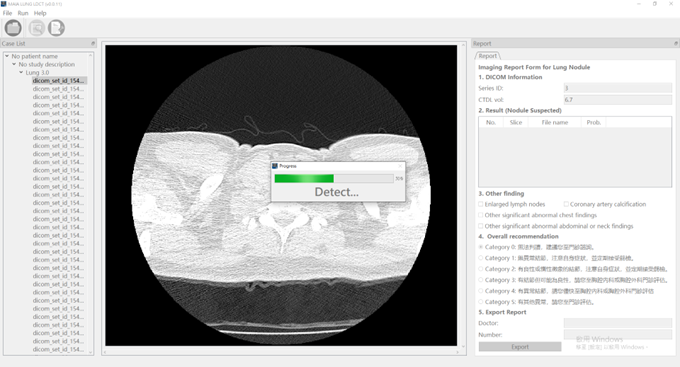Click the 'Imaging Report Form for Lung Nodule' heading
Screen dimensions: 680x367
click(534, 67)
